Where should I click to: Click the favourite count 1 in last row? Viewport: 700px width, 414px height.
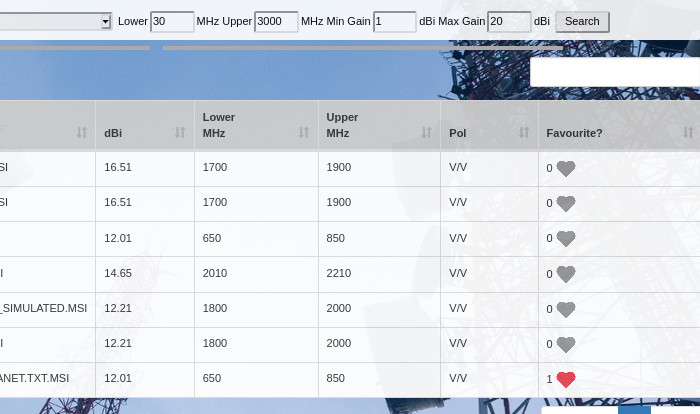point(549,379)
